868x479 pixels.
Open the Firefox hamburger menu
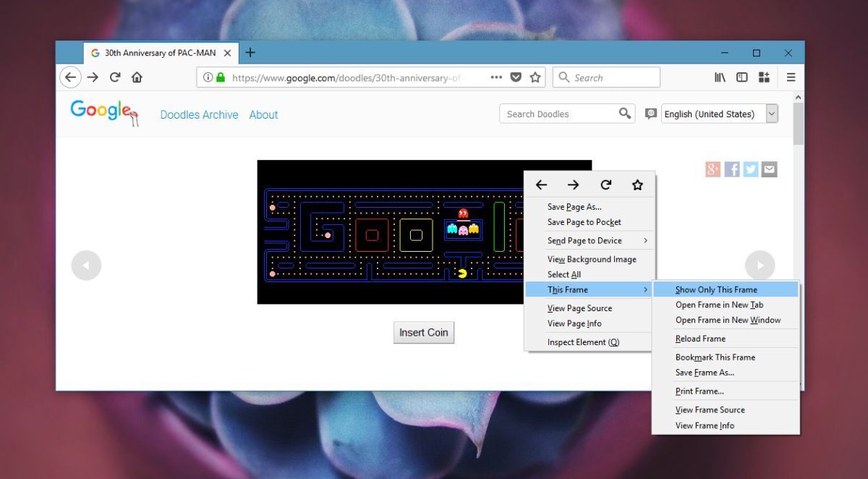(791, 77)
